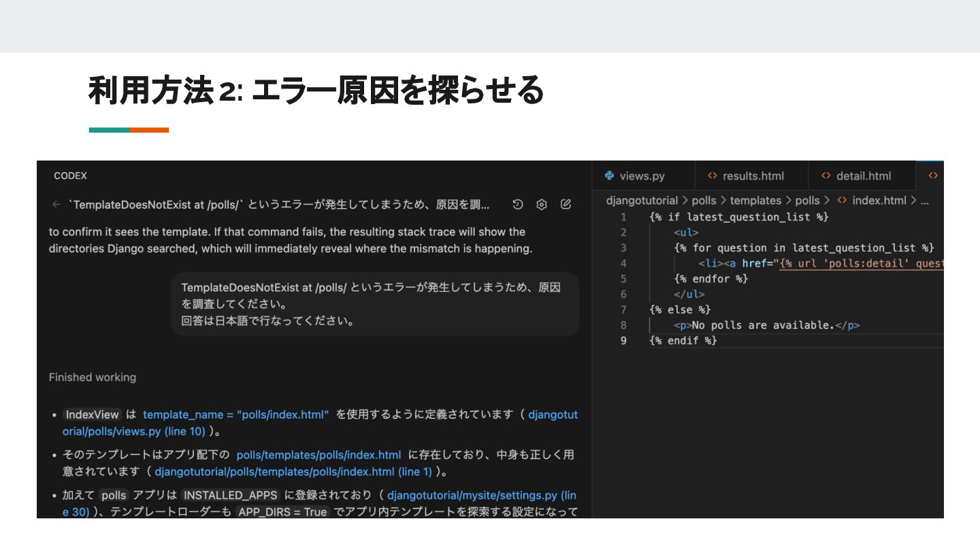The height and width of the screenshot is (551, 980).
Task: Click the 'APP_DIRS = True' inline code label
Action: tap(282, 512)
